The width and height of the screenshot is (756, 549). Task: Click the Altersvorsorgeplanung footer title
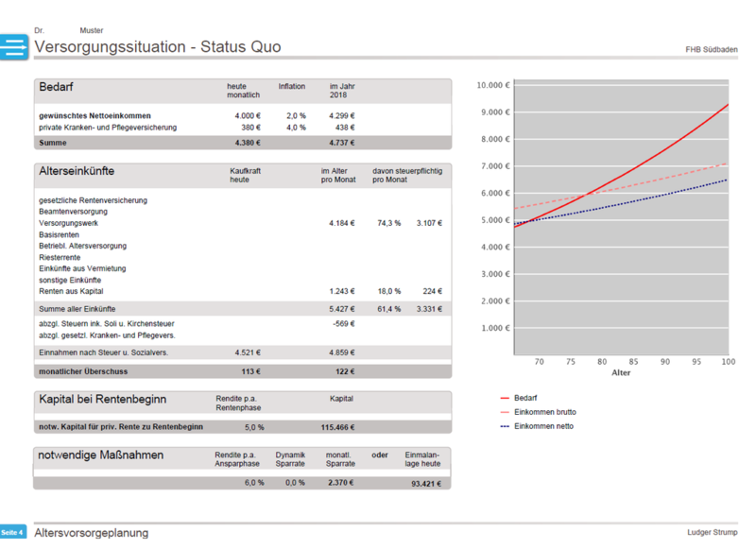pyautogui.click(x=91, y=533)
